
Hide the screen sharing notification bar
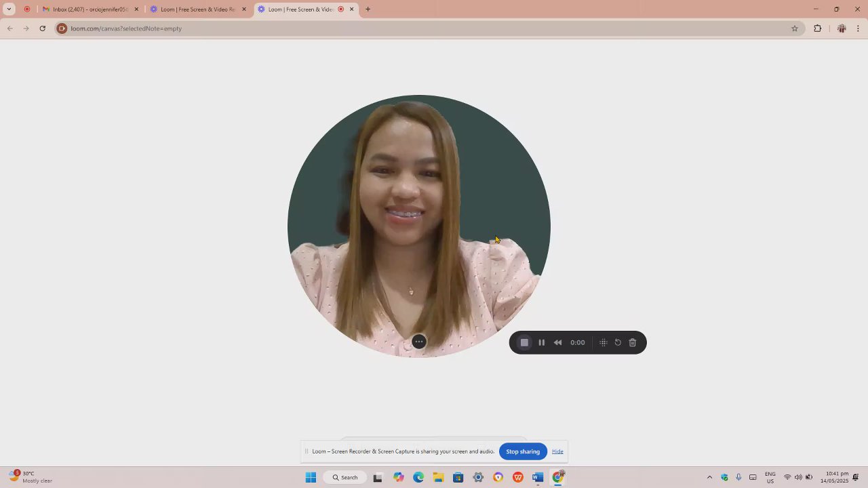pyautogui.click(x=557, y=451)
